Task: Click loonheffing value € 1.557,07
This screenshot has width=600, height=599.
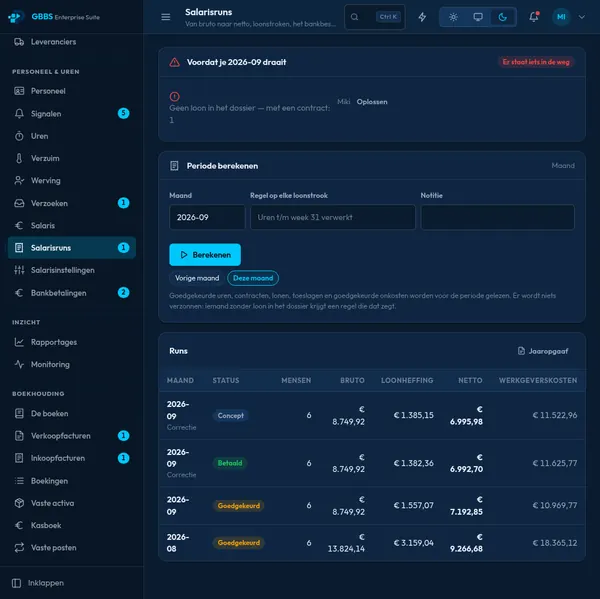Action: pos(414,506)
